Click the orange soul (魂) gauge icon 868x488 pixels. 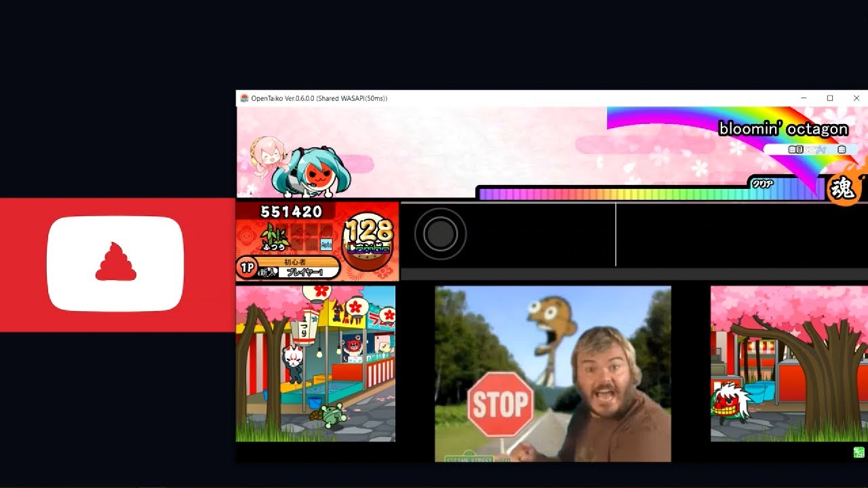click(x=844, y=188)
